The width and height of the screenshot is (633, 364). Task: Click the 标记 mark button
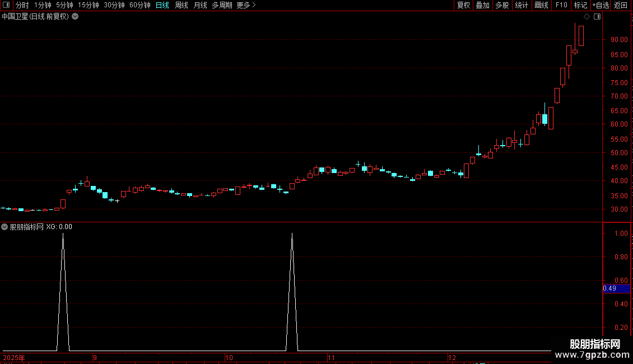580,5
